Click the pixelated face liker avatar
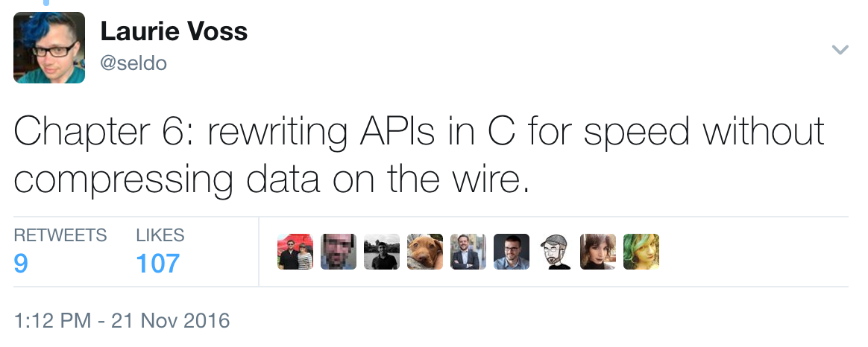868x347 pixels. [x=339, y=252]
